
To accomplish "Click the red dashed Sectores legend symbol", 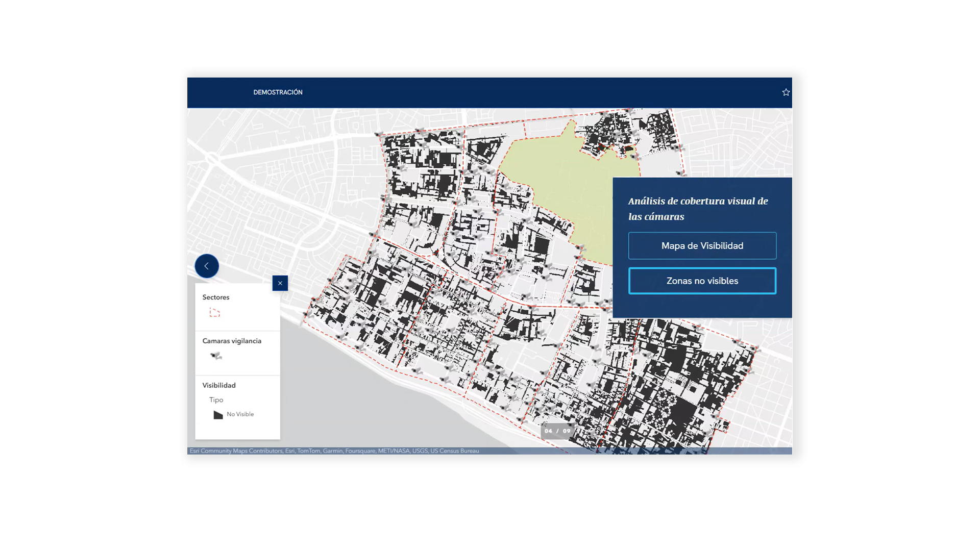I will pos(215,313).
